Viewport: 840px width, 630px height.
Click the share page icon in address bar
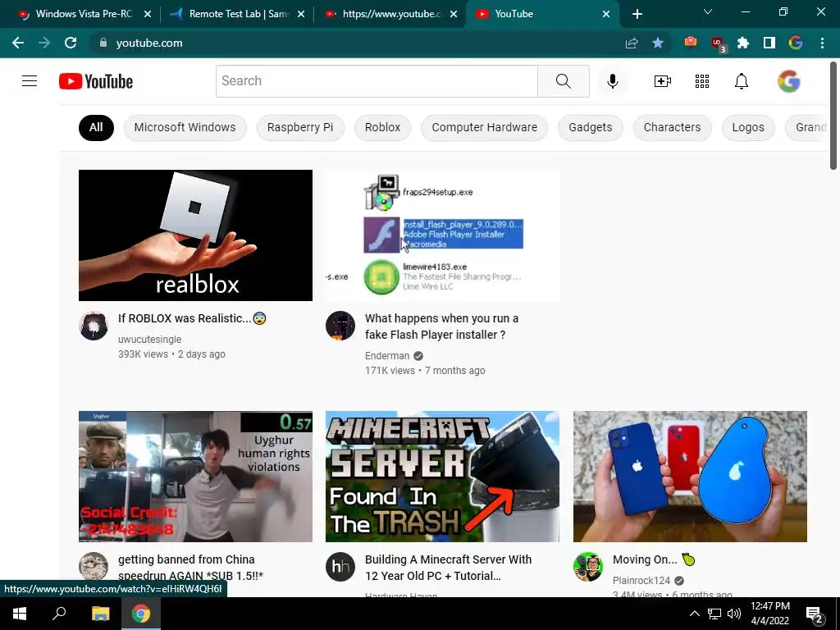pos(632,43)
